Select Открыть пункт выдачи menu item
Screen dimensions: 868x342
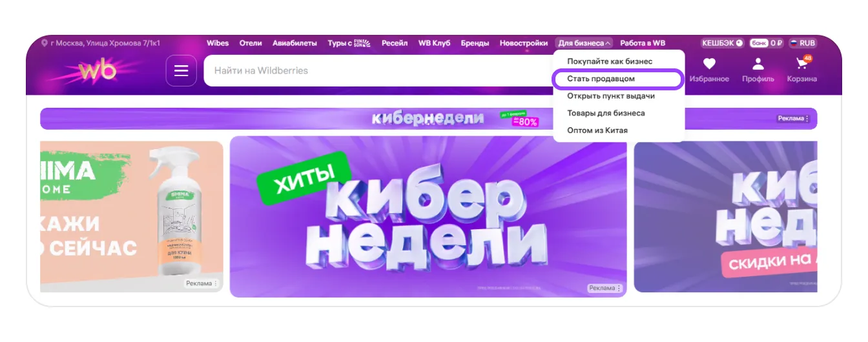(x=611, y=96)
